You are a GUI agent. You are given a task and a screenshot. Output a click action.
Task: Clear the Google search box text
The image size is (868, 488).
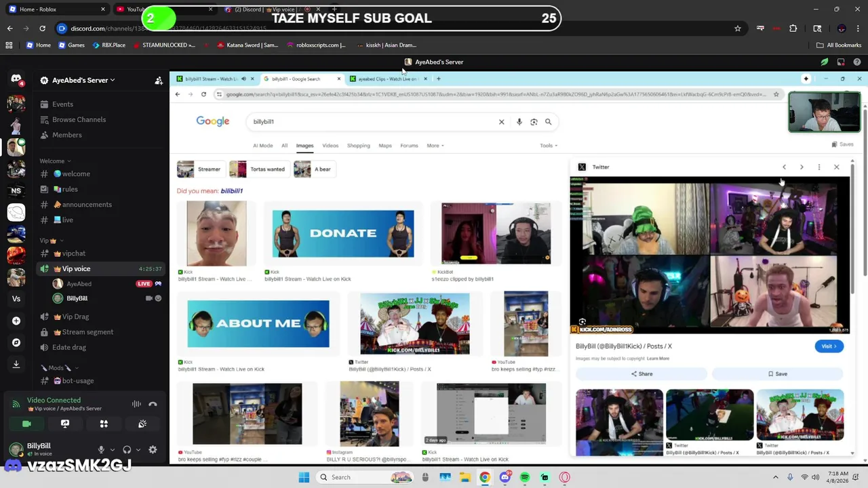(x=502, y=122)
